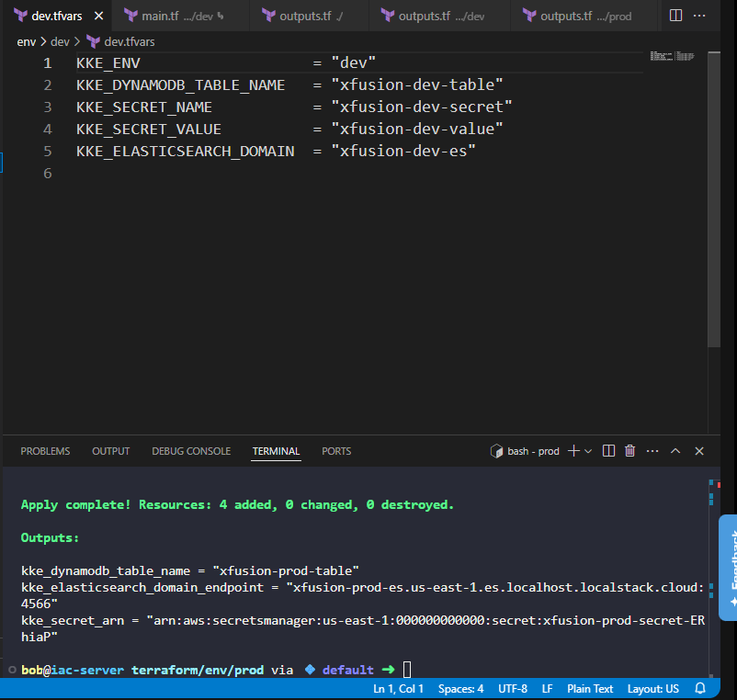Kill terminal with trash icon
737x700 pixels.
point(629,451)
